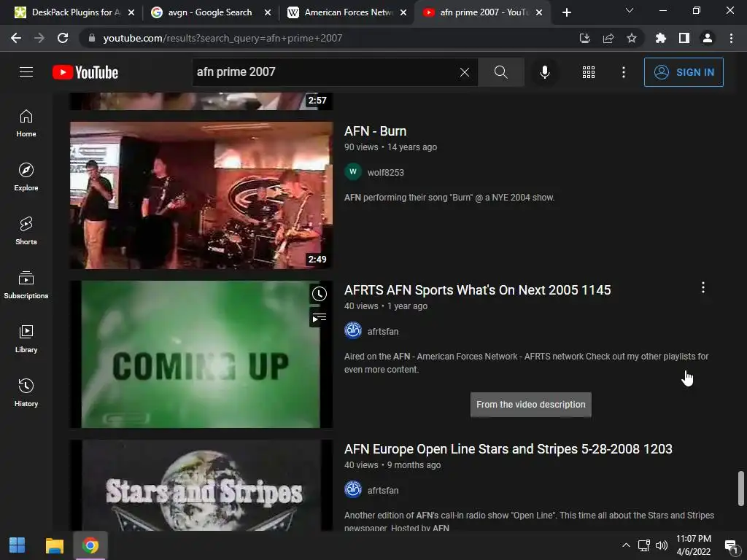Open Windows Start menu
The image size is (747, 560).
tap(18, 545)
